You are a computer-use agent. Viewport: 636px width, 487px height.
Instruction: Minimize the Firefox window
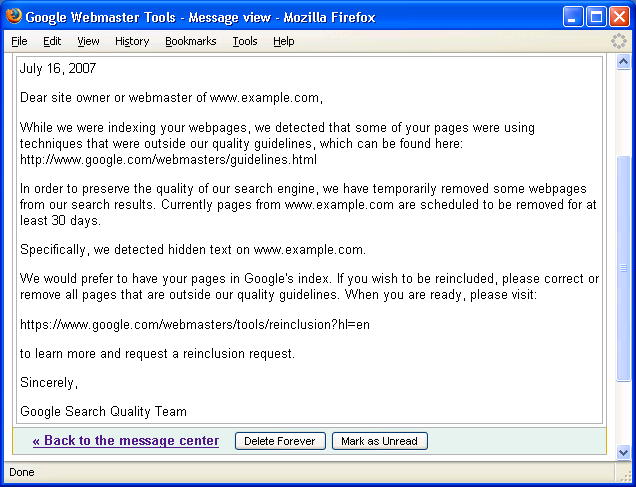click(x=573, y=17)
